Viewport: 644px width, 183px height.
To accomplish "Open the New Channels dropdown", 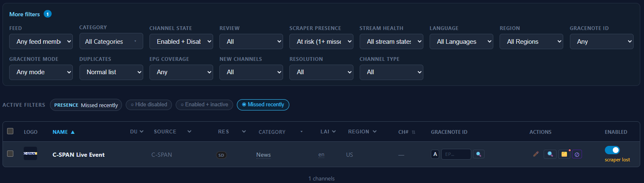I will pos(251,72).
